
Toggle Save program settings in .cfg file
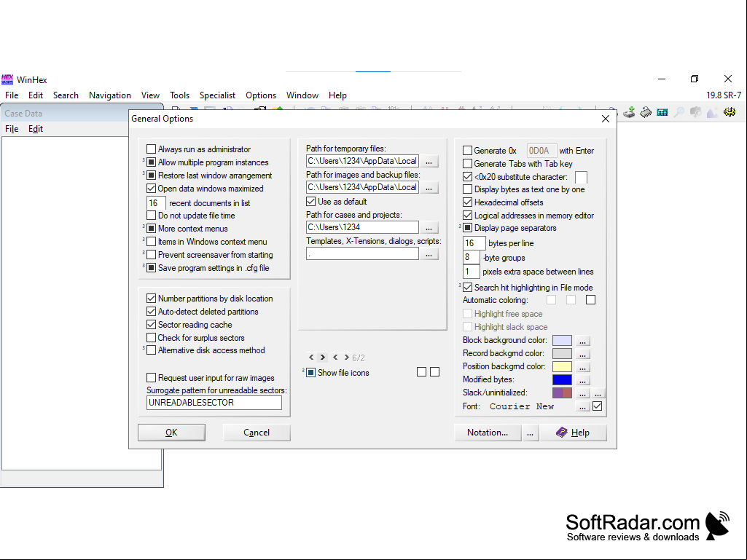coord(151,268)
